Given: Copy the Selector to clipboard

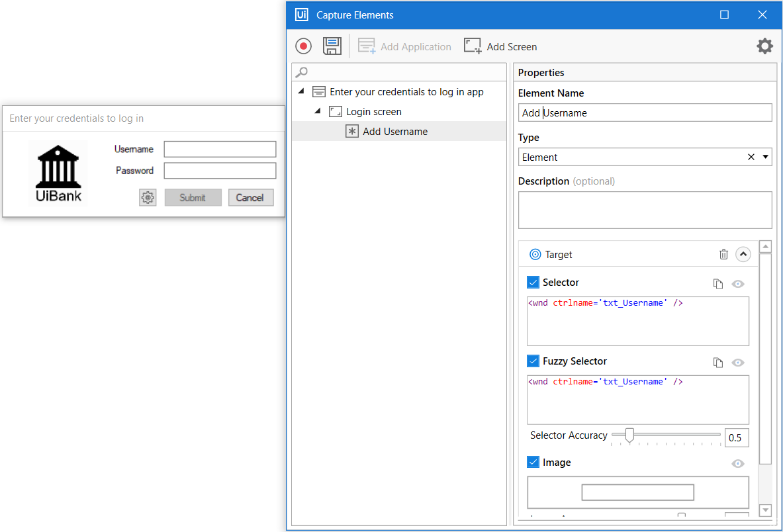Looking at the screenshot, I should coord(718,284).
